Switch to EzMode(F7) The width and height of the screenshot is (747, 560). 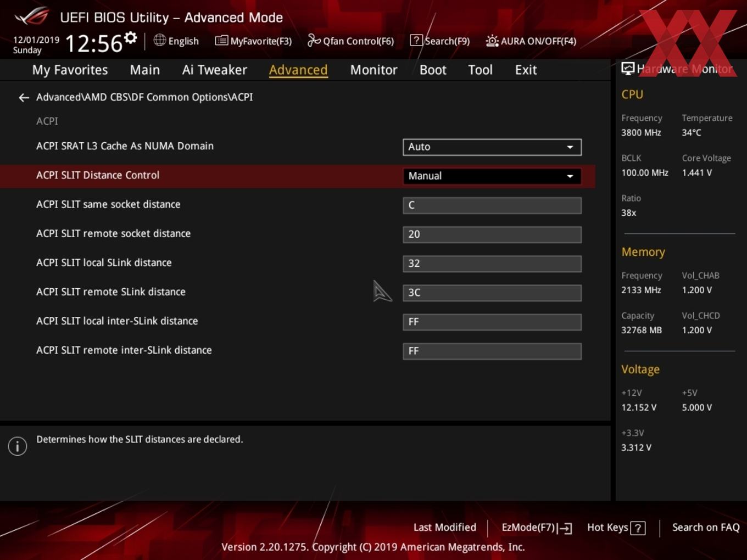pyautogui.click(x=528, y=527)
